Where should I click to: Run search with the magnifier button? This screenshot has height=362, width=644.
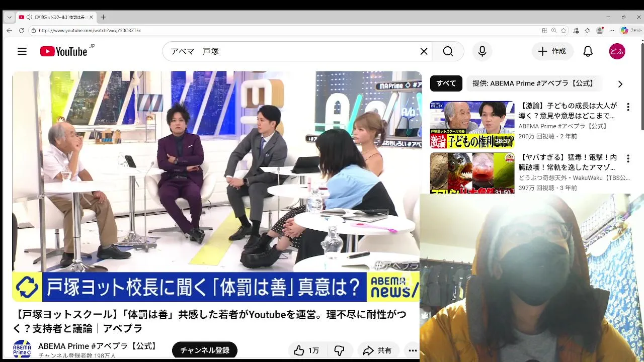pos(448,51)
